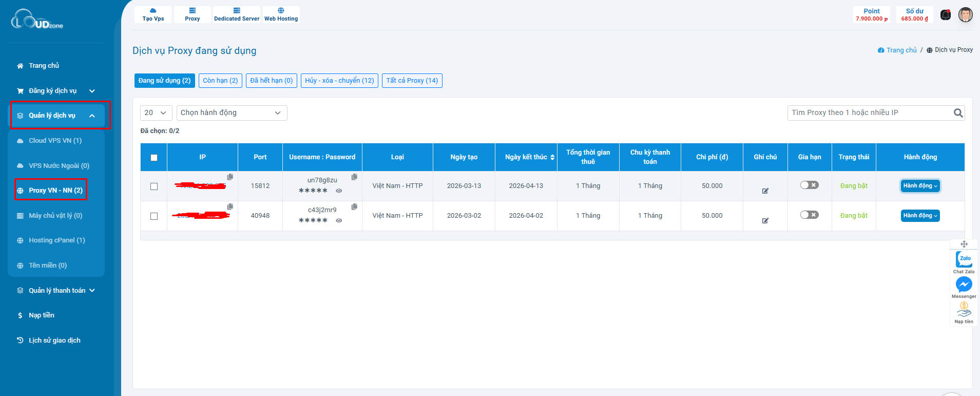
Task: Show password for username un78g8zu
Action: coord(339,191)
